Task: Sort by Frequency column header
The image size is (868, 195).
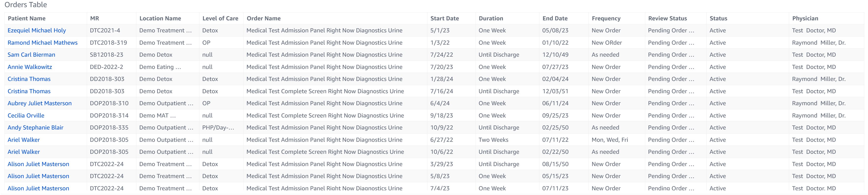Action: tap(606, 19)
